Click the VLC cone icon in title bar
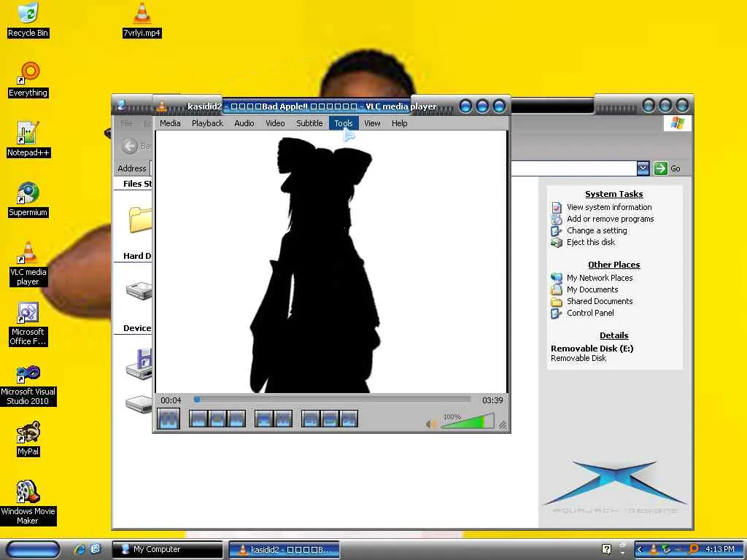Image resolution: width=747 pixels, height=560 pixels. (162, 106)
